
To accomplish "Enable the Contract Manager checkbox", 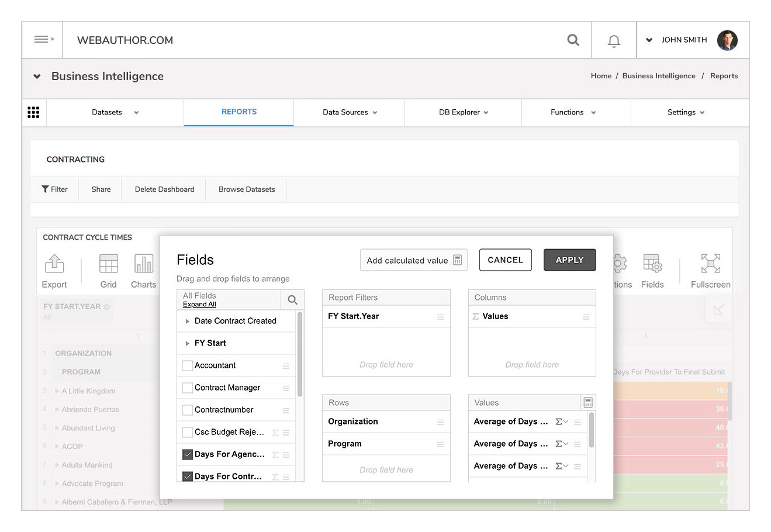I will click(188, 388).
